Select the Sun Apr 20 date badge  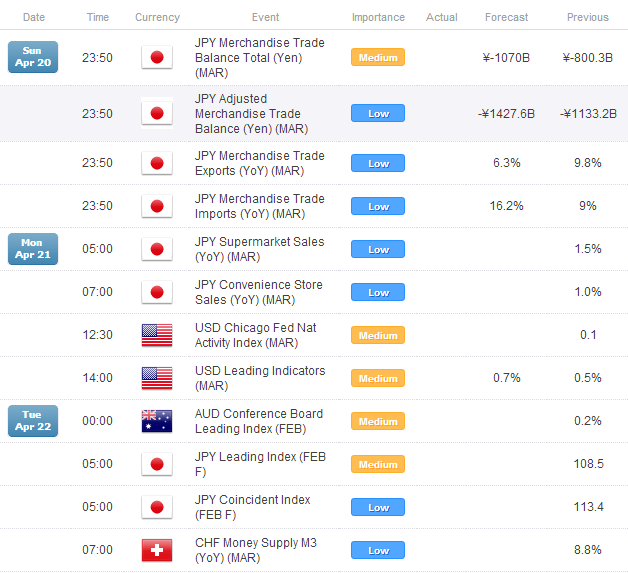pyautogui.click(x=33, y=57)
